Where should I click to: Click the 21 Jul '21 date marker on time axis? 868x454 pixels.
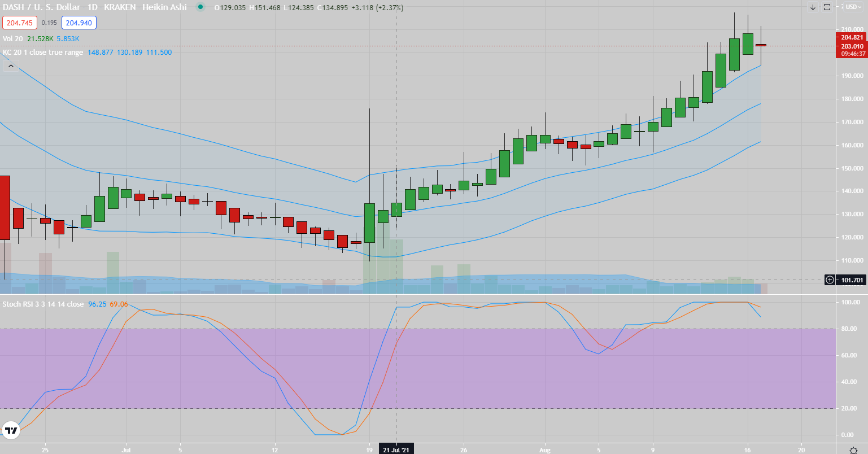pos(396,449)
